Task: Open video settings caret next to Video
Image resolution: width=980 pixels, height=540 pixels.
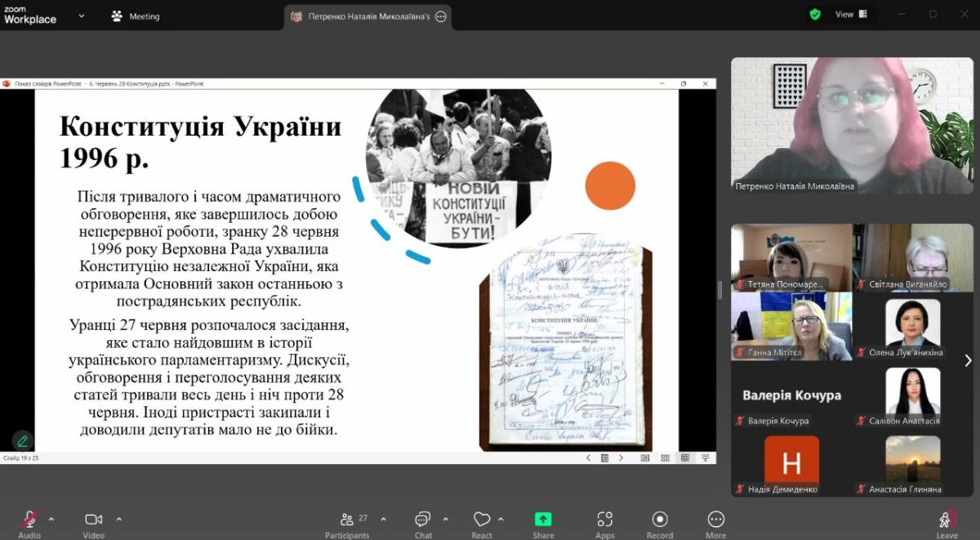Action: 118,519
